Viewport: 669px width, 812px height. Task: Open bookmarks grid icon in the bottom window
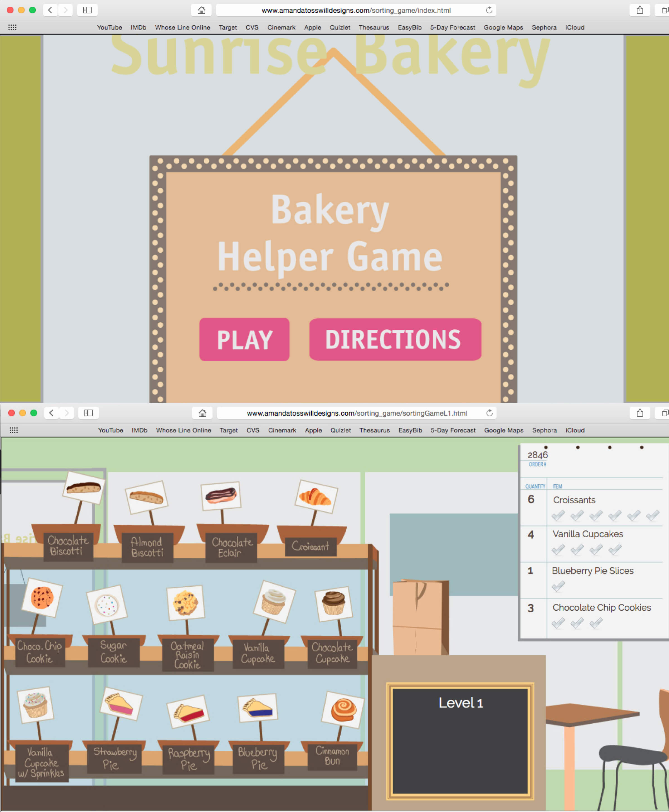[x=13, y=430]
